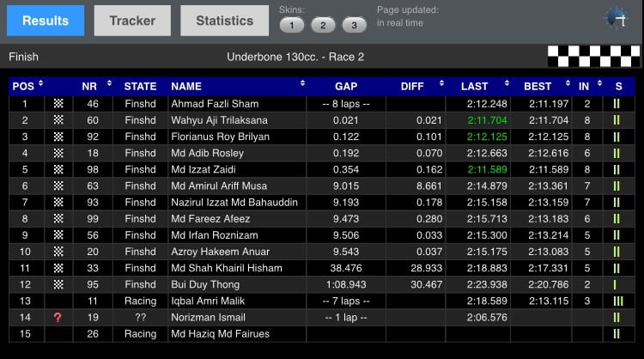The width and height of the screenshot is (644, 359).
Task: Click the sector bars icon for Ahmad Fazli Sham
Action: [x=617, y=104]
